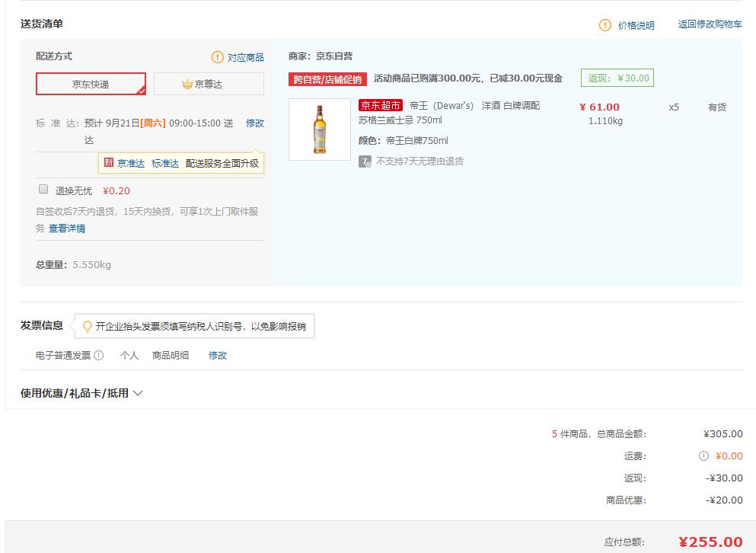Screen dimensions: 756x553
Task: Click 修改 in the invoice information row
Action: click(218, 356)
